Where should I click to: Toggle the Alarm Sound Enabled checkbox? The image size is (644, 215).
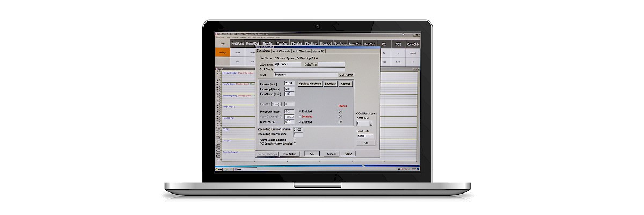point(295,140)
